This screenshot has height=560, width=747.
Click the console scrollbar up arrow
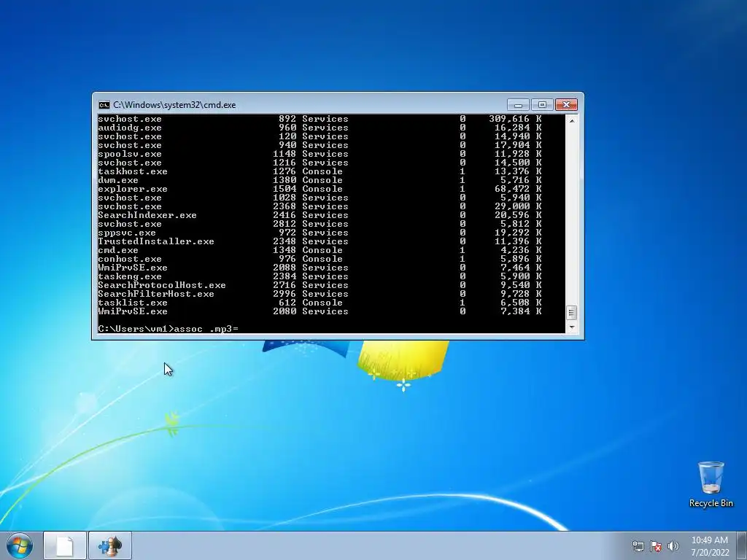click(x=572, y=120)
